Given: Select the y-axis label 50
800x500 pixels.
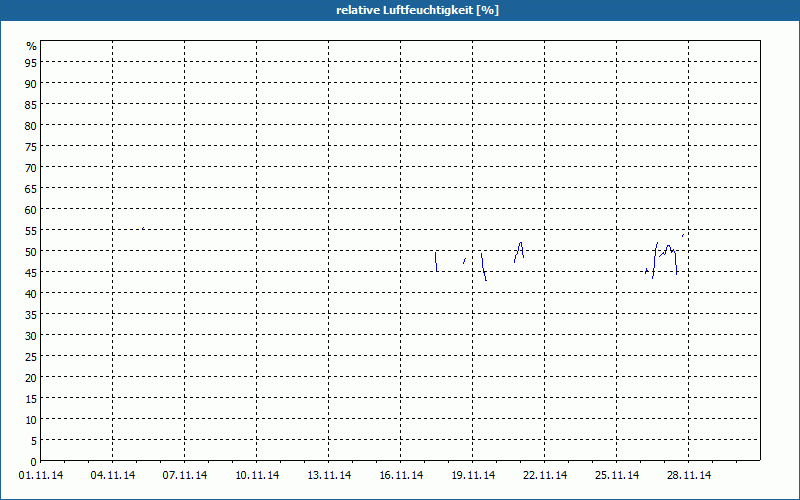Looking at the screenshot, I should 31,251.
